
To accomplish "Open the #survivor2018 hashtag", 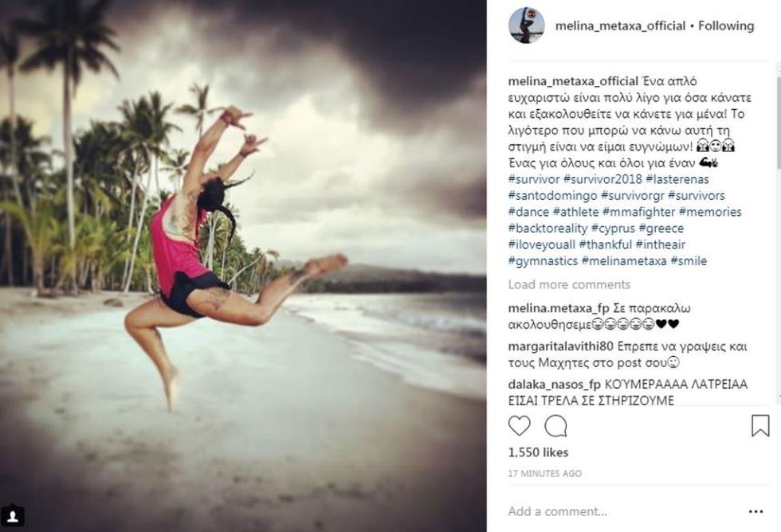I will point(602,179).
